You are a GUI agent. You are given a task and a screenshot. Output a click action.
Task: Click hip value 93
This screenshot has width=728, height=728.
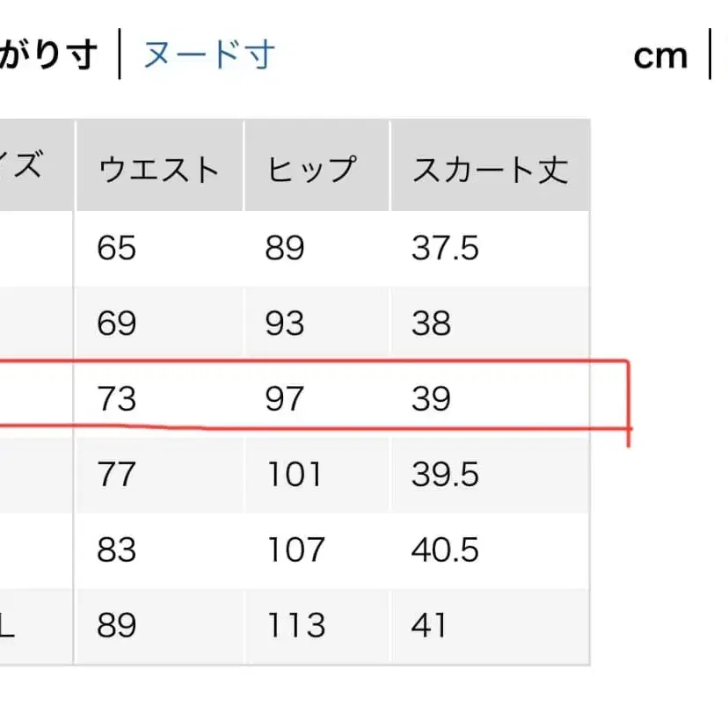(281, 323)
